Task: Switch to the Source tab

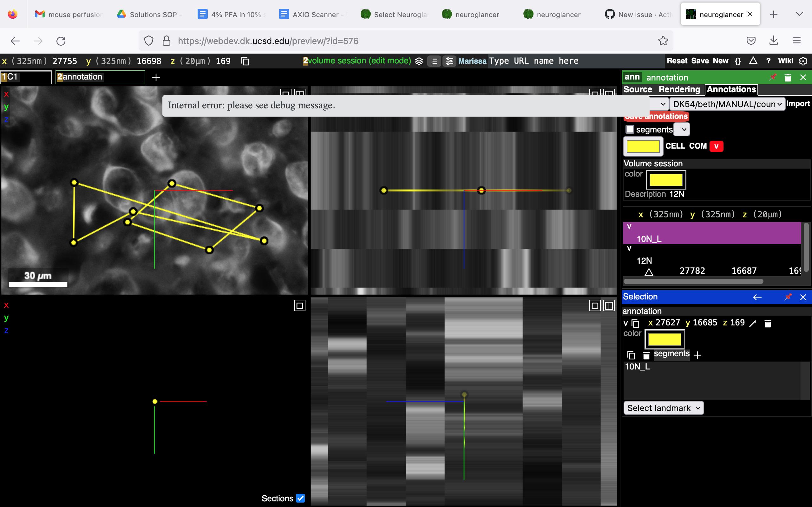Action: coord(638,90)
